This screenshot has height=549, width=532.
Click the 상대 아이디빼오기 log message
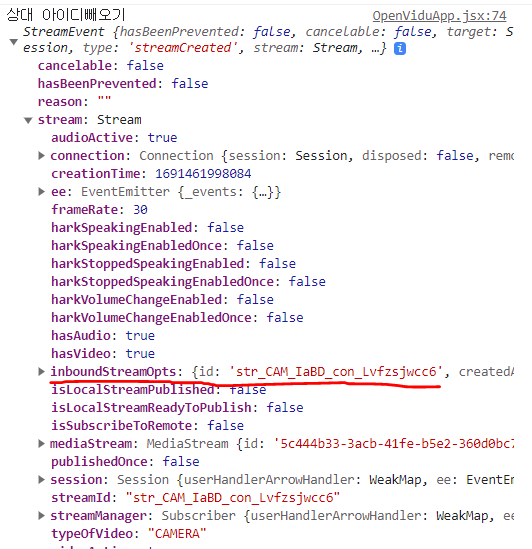(65, 15)
